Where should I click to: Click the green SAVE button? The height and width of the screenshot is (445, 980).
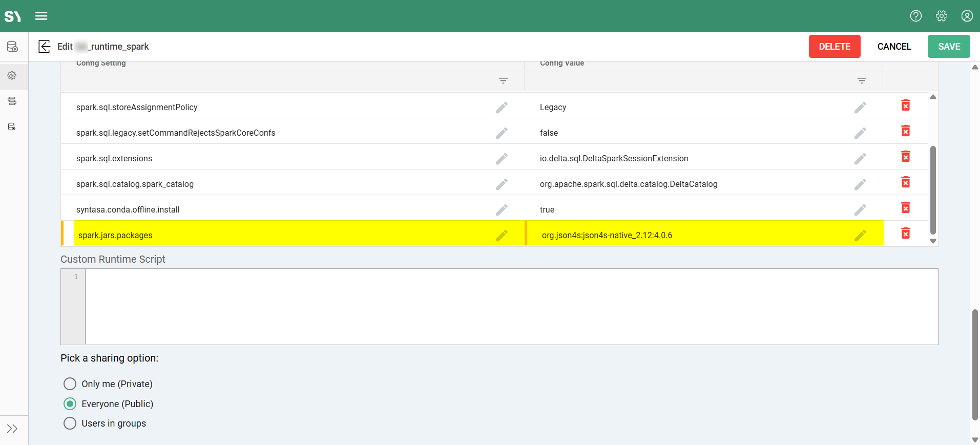tap(948, 47)
